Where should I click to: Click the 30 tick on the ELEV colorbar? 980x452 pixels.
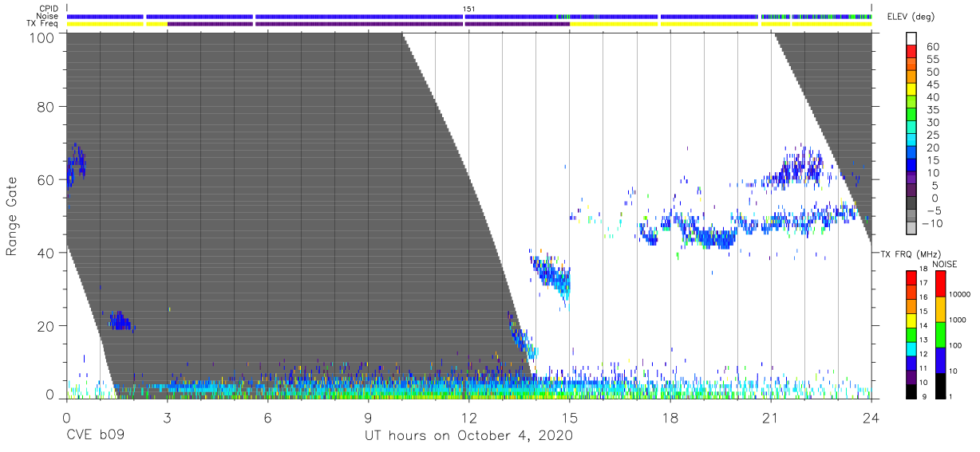932,122
